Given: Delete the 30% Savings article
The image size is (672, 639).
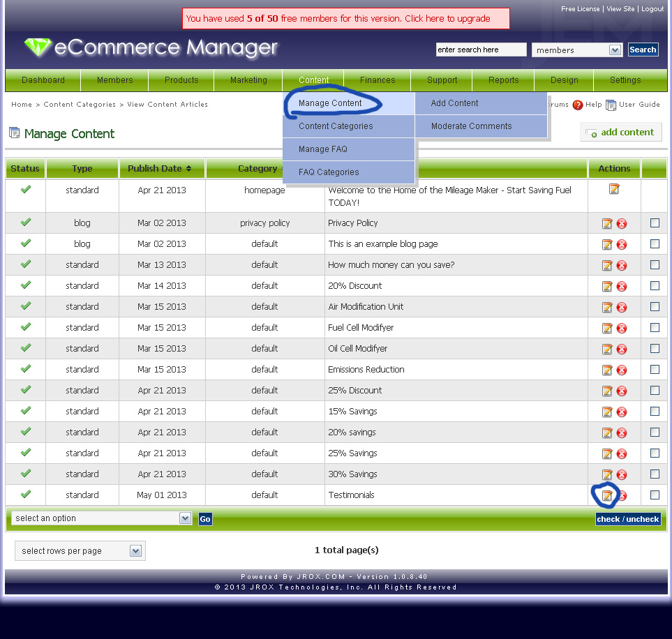Looking at the screenshot, I should pyautogui.click(x=622, y=474).
